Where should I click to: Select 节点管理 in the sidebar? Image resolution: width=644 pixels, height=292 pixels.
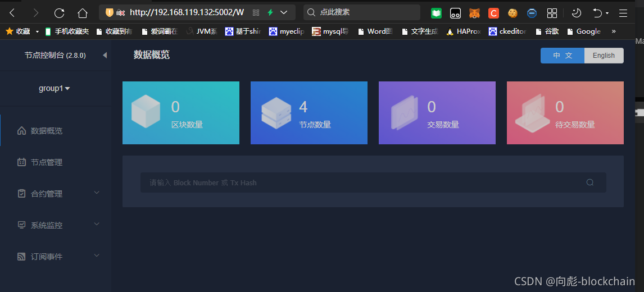point(56,162)
